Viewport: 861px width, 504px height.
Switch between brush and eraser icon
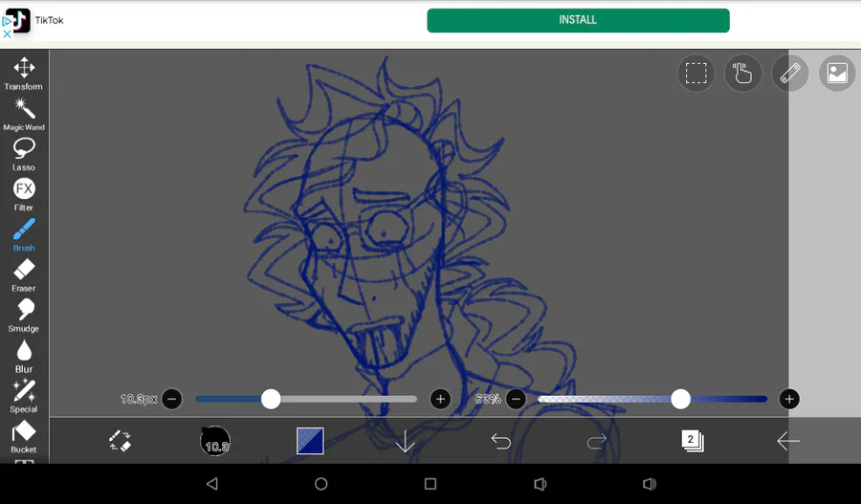pos(120,440)
